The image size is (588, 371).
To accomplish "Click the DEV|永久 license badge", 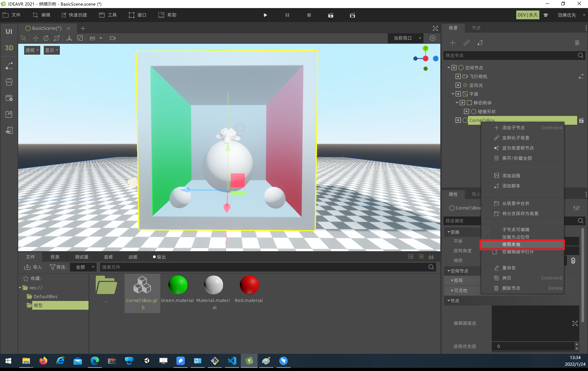I will 528,15.
